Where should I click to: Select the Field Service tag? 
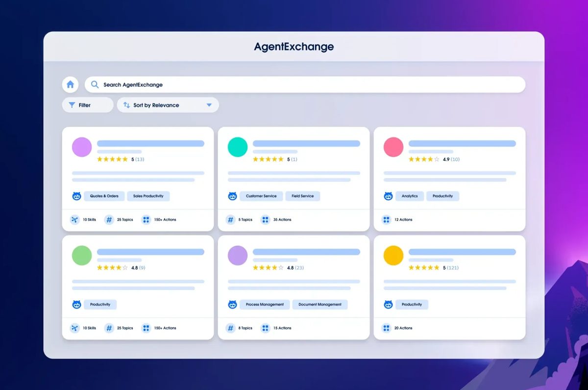pos(303,196)
